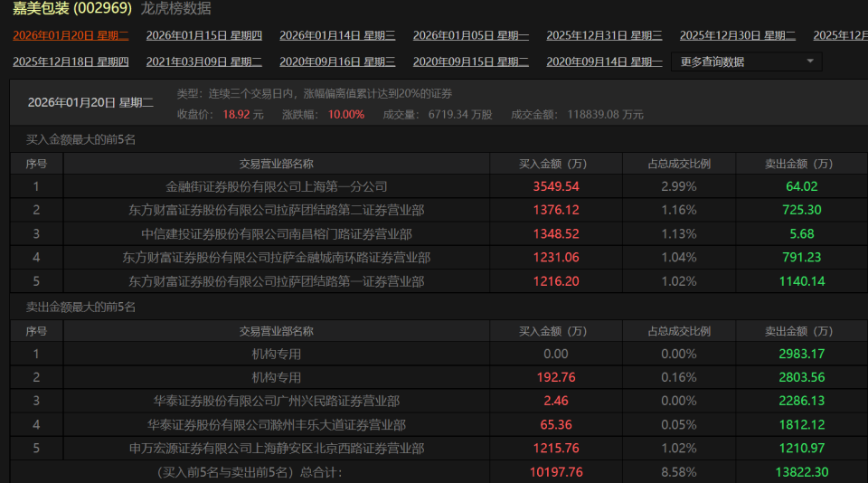Screen dimensions: 868x483
Task: Select 东方财富证券拉萨团结路第一证券营业部 row name
Action: tap(277, 281)
